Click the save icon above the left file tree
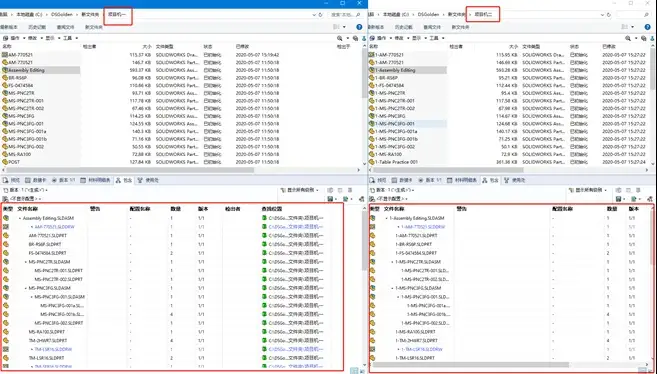Screen dimensions: 657x374 pyautogui.click(x=330, y=199)
